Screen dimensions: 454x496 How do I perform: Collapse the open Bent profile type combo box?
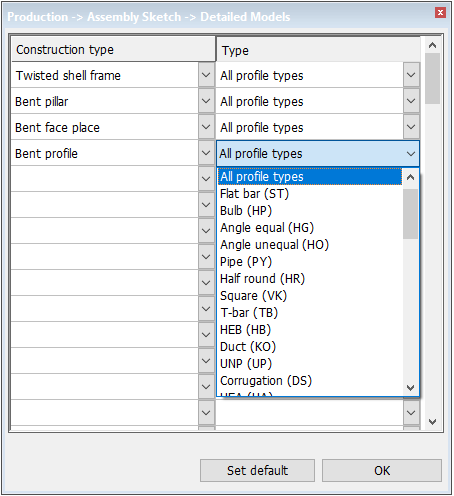411,154
